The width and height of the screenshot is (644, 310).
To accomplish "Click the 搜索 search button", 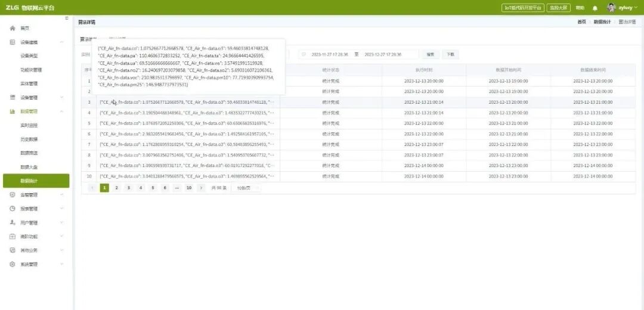I will click(431, 54).
